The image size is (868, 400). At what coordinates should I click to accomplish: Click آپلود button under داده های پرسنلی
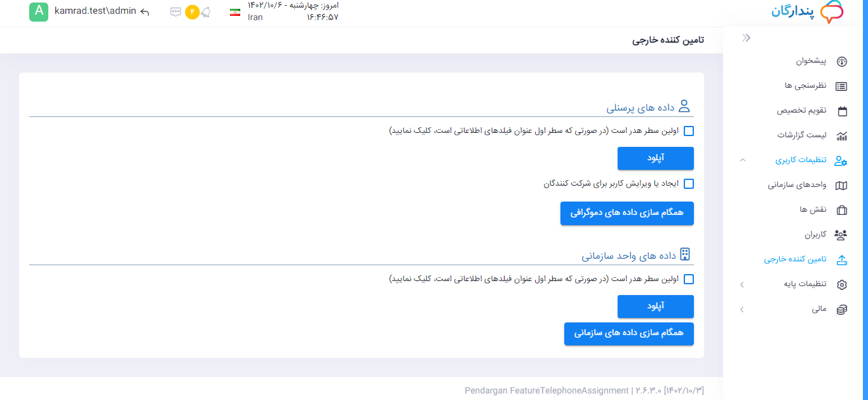click(x=656, y=158)
